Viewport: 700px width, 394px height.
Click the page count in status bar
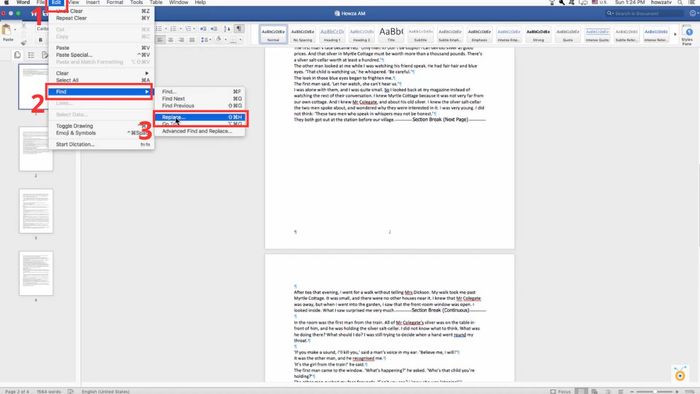[17, 391]
